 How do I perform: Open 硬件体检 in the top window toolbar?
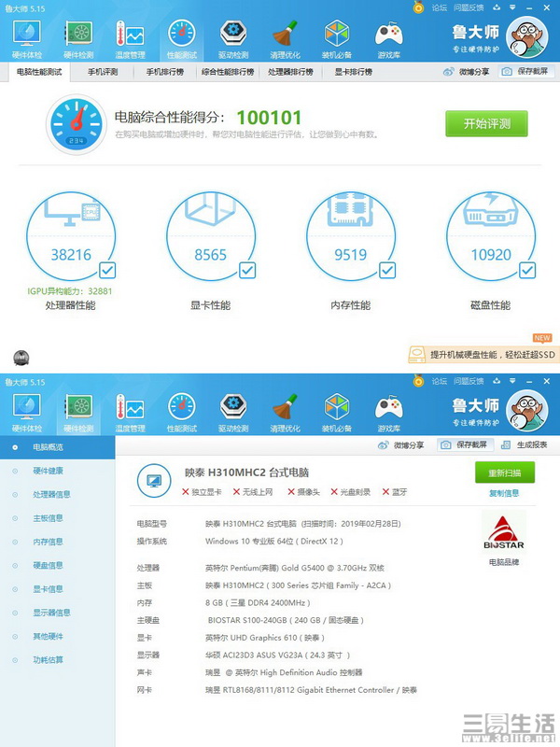click(27, 39)
